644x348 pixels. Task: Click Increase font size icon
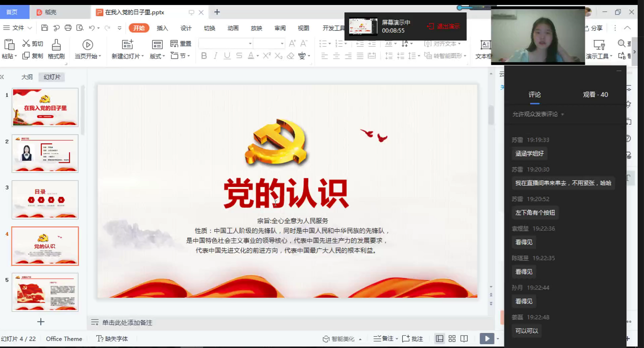click(x=292, y=43)
